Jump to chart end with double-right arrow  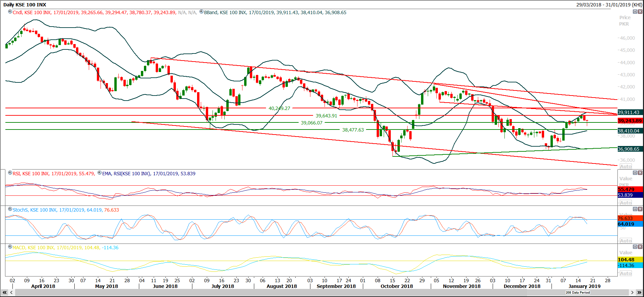pos(639,293)
